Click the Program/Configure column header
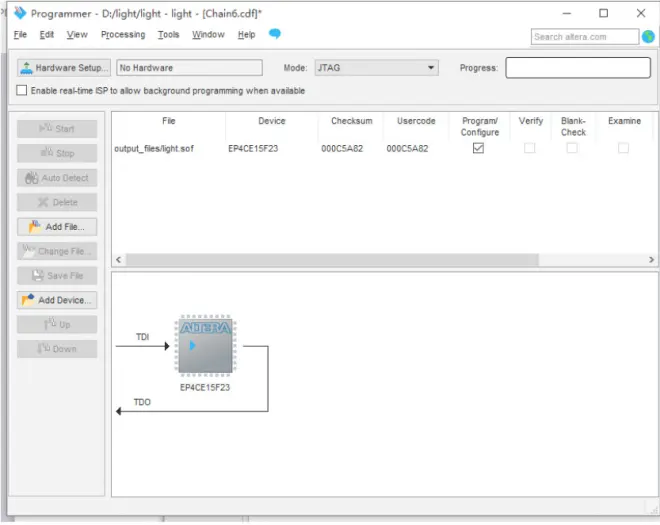The height and width of the screenshot is (525, 660). [x=480, y=127]
